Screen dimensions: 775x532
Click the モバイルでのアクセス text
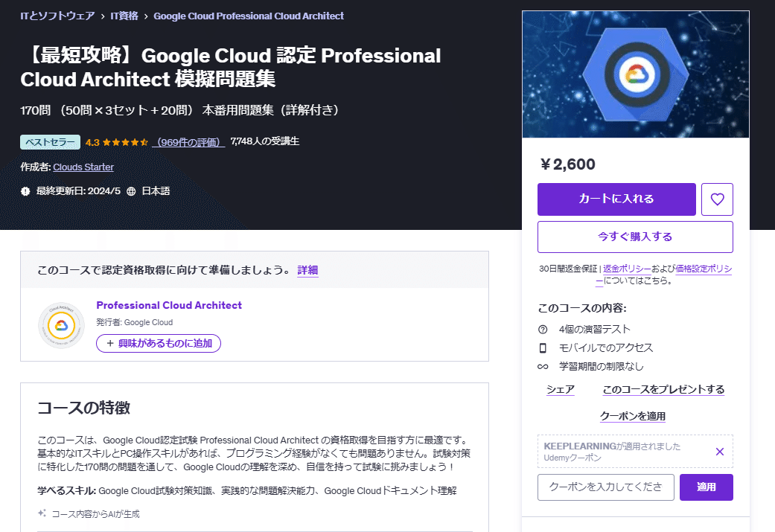(606, 347)
